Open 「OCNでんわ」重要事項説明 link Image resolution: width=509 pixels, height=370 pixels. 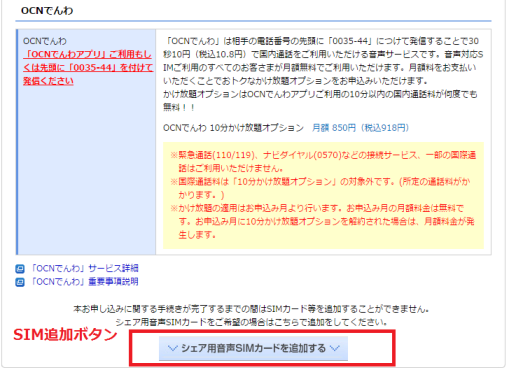point(85,282)
